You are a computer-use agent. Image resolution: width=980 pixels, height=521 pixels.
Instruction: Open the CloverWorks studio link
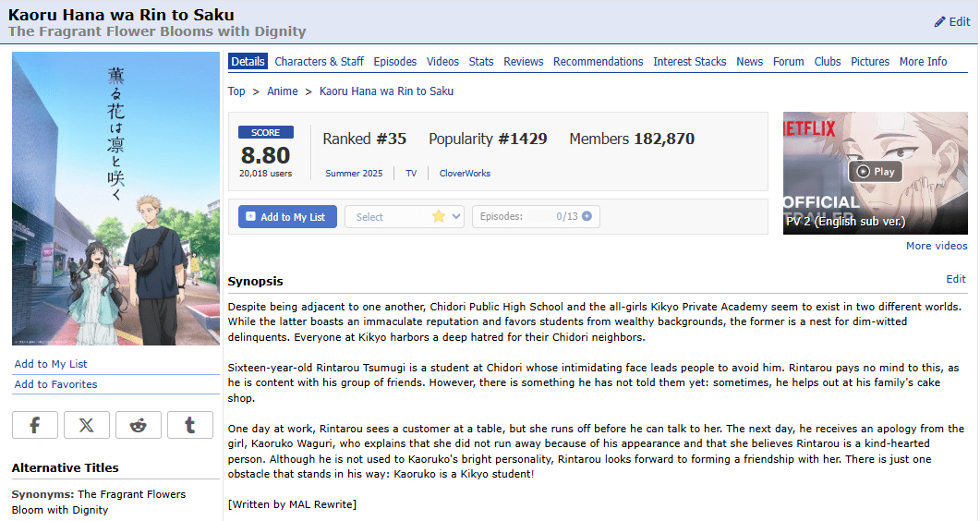pos(465,173)
